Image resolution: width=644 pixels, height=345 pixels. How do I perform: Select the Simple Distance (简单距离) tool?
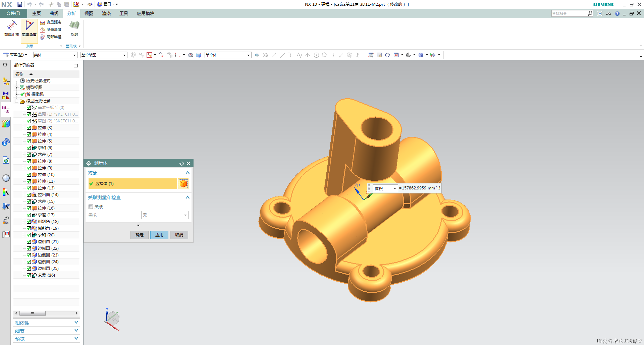tap(11, 28)
